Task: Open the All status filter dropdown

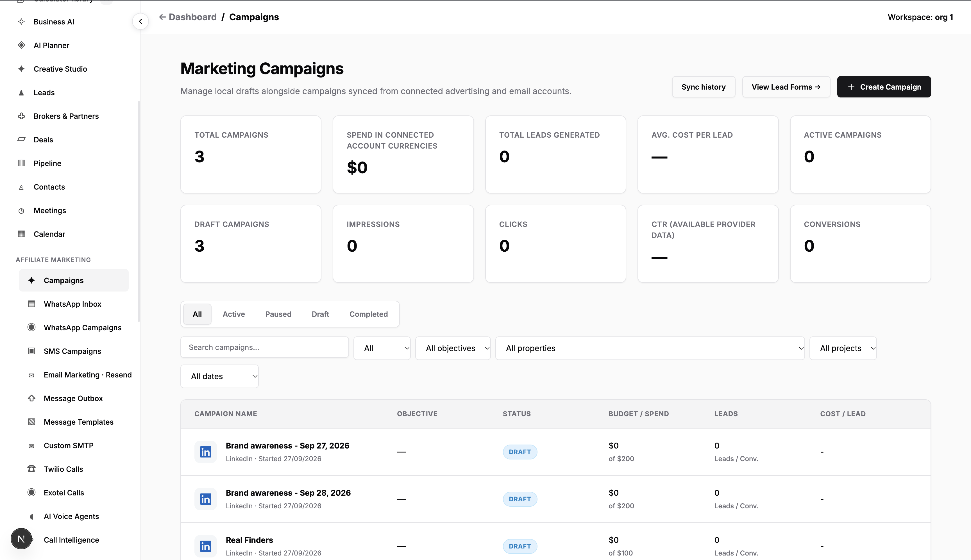Action: click(x=382, y=348)
